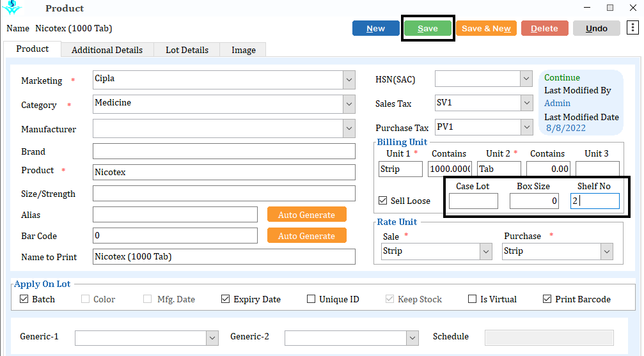Viewport: 644px width, 356px height.
Task: Open the Lot Details tab
Action: tap(187, 50)
